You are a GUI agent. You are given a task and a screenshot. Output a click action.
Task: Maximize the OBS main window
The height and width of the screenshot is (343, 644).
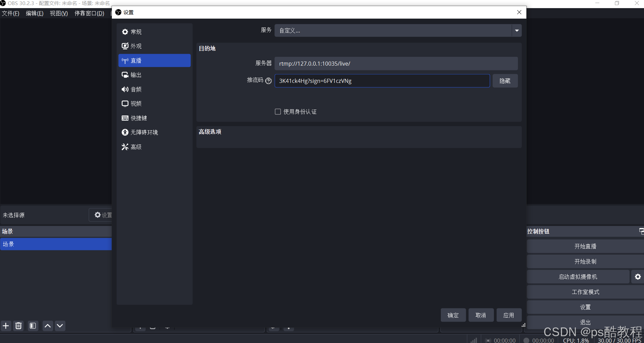pos(617,3)
